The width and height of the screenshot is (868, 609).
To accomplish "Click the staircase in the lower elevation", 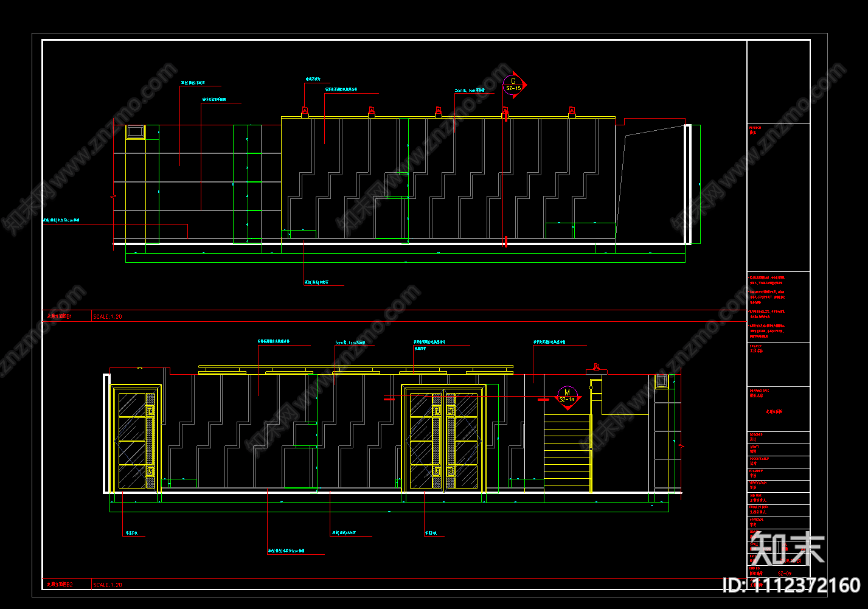I will 568,453.
